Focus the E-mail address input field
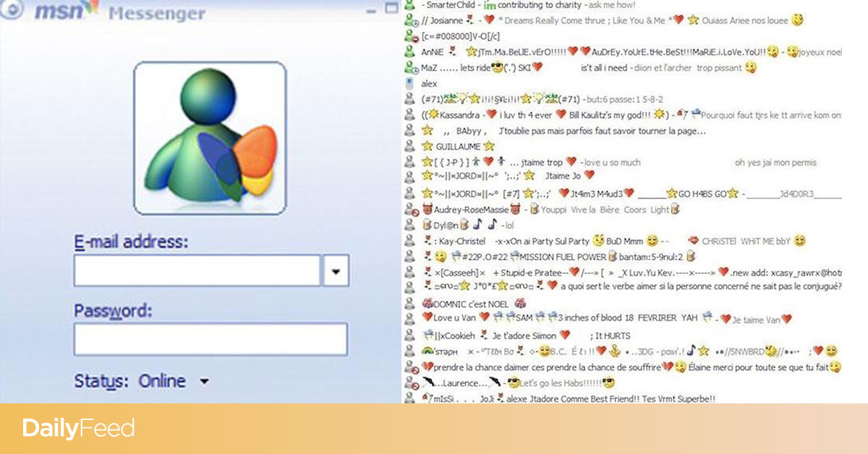 coord(197,270)
